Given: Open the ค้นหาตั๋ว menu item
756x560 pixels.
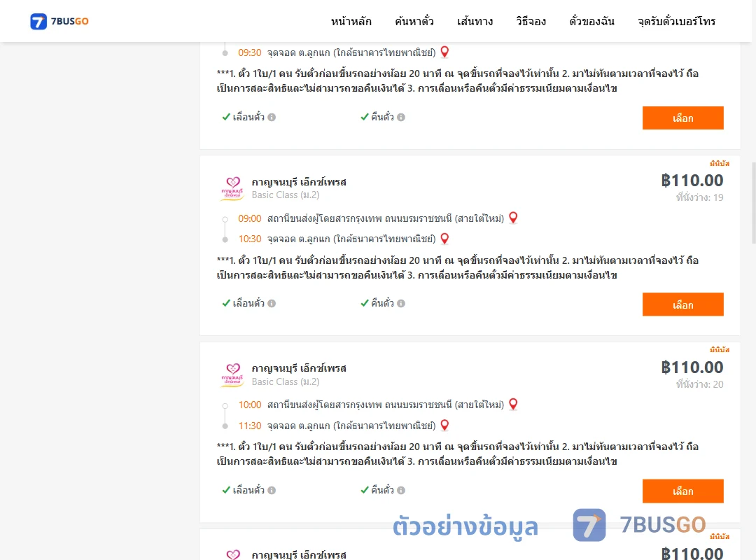Looking at the screenshot, I should pyautogui.click(x=414, y=21).
